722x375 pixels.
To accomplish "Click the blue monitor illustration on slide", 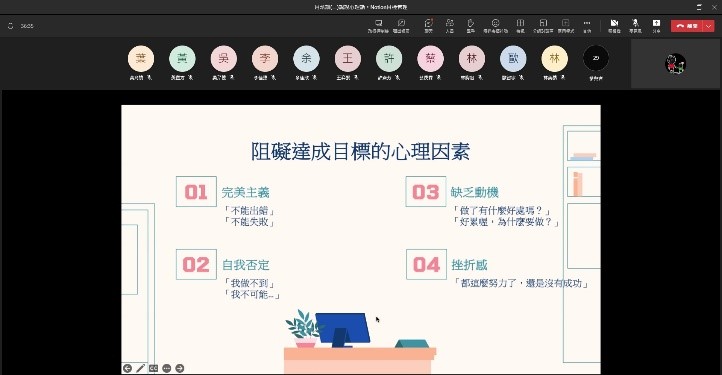I will pos(342,330).
